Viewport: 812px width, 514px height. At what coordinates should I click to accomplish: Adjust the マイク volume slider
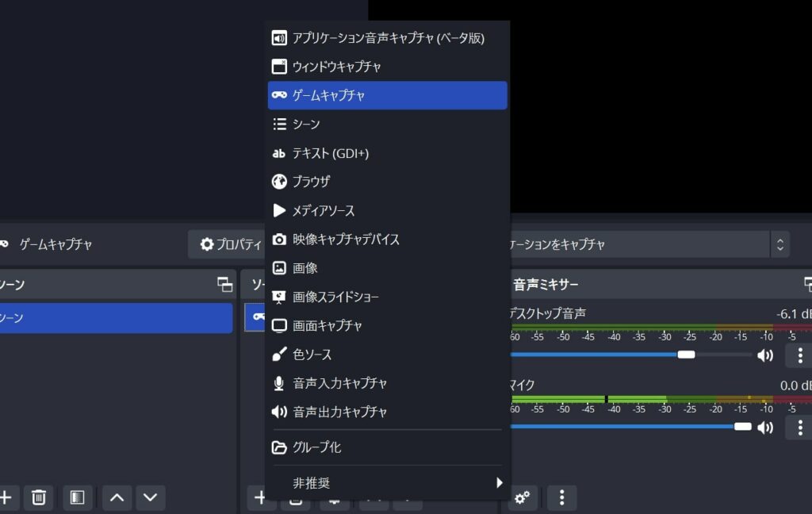coord(742,427)
